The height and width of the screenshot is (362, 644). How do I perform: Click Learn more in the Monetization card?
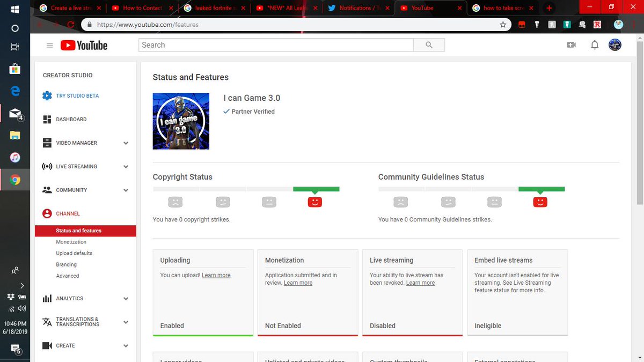click(298, 283)
